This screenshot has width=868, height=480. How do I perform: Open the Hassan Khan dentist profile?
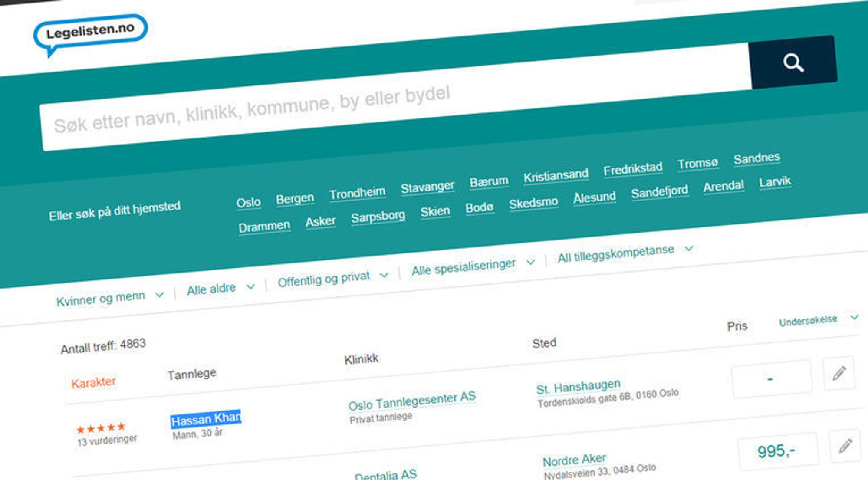(206, 419)
